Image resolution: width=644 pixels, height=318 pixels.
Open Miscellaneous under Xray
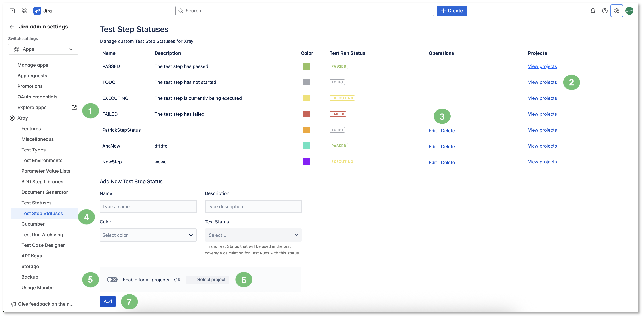point(38,139)
